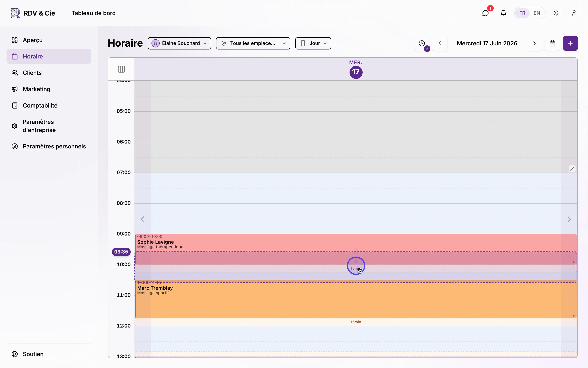Open Paramètres personnels
588x368 pixels.
coord(49,146)
